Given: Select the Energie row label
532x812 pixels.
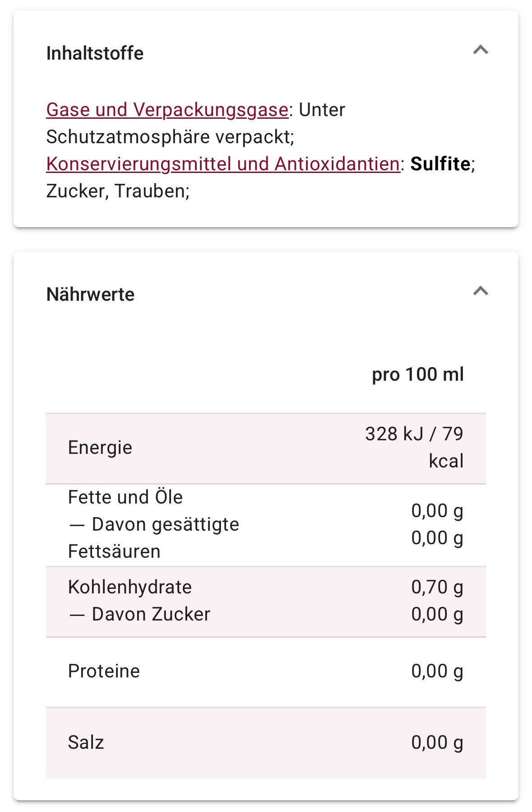Looking at the screenshot, I should 100,448.
